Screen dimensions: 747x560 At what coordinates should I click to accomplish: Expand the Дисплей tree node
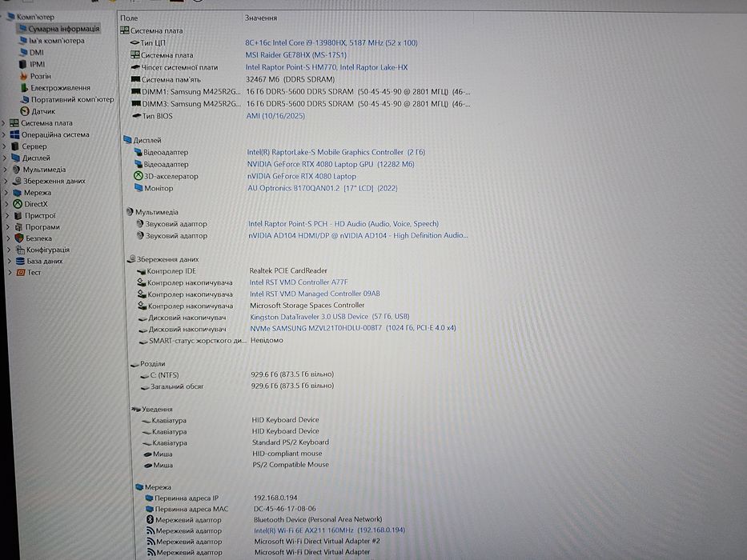coord(6,158)
